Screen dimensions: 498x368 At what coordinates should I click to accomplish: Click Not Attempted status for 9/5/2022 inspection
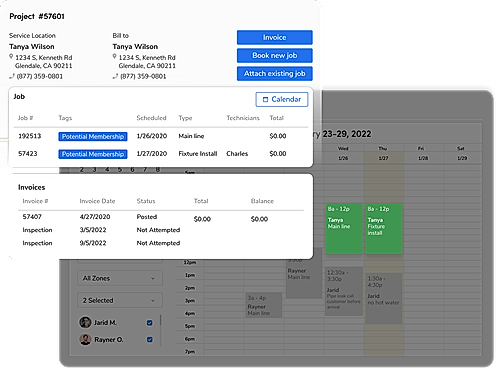tap(158, 243)
